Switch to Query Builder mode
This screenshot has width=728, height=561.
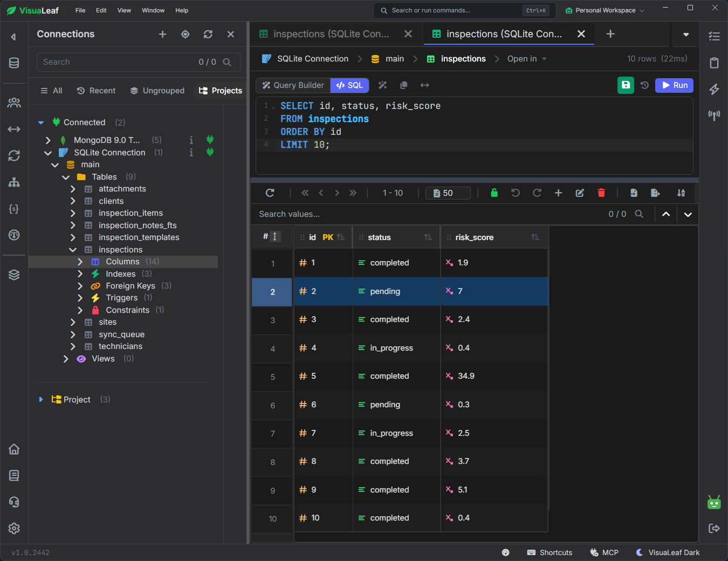[293, 85]
